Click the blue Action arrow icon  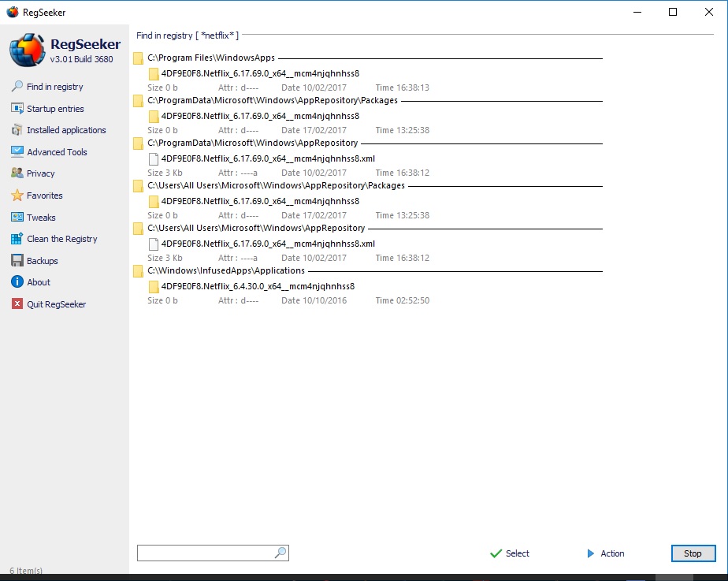click(x=591, y=553)
